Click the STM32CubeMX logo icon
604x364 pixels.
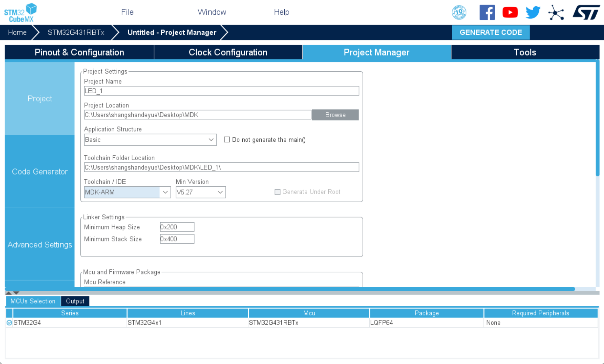click(20, 12)
